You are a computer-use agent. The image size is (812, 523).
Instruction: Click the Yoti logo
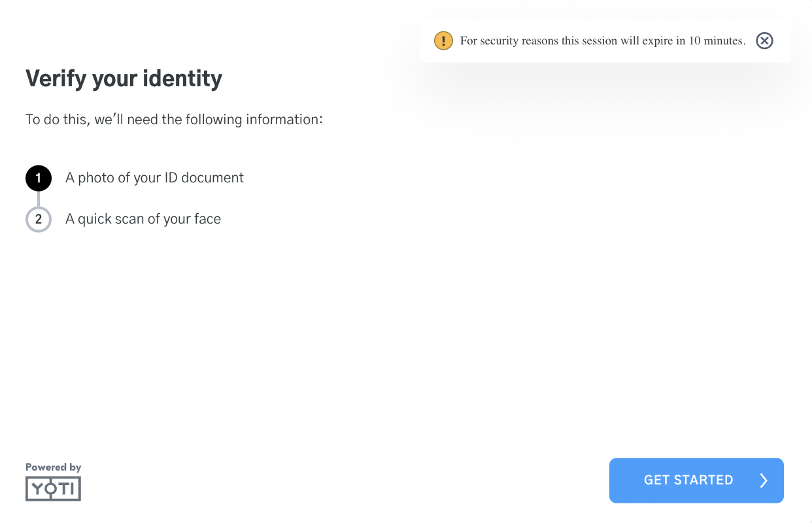coord(53,488)
